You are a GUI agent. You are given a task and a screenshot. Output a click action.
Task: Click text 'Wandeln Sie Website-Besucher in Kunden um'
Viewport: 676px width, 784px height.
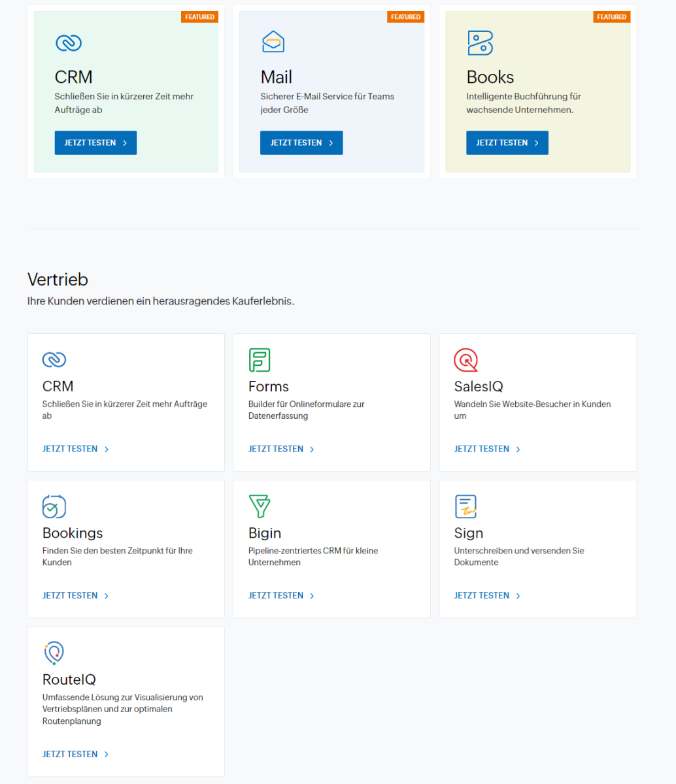(x=533, y=410)
